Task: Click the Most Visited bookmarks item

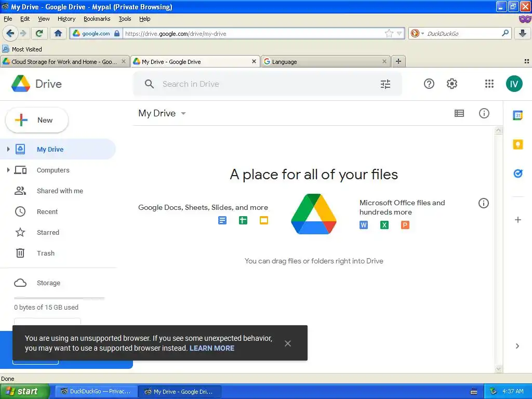Action: 22,49
